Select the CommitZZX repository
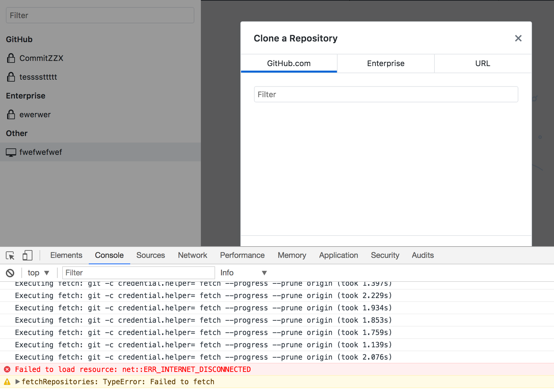The width and height of the screenshot is (554, 392). coord(100,58)
